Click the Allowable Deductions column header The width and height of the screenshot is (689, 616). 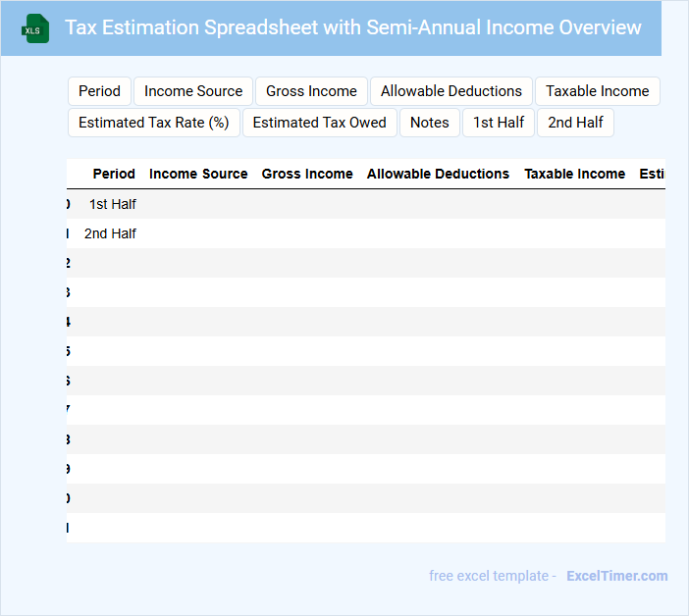pyautogui.click(x=438, y=174)
